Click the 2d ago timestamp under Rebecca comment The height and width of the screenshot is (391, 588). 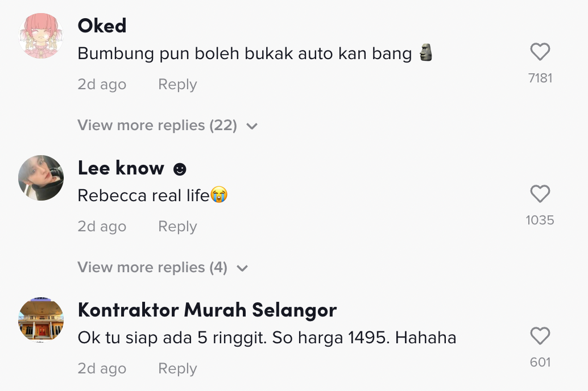point(102,226)
